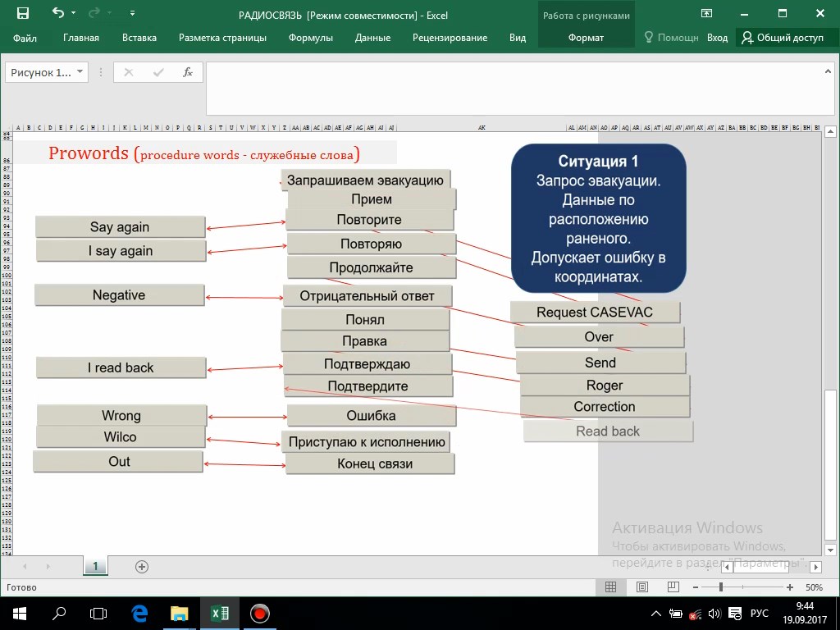Select the Say again shape
Image resolution: width=840 pixels, height=630 pixels.
click(x=120, y=226)
